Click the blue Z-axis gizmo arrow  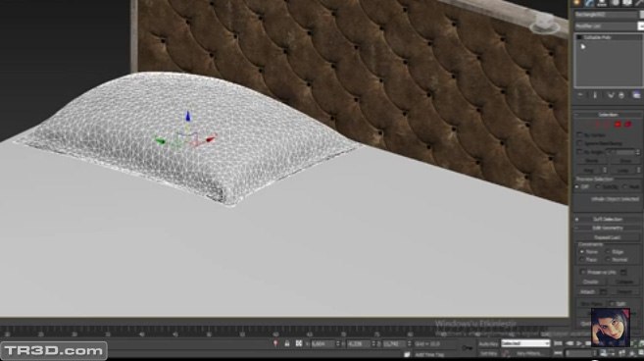[x=188, y=117]
